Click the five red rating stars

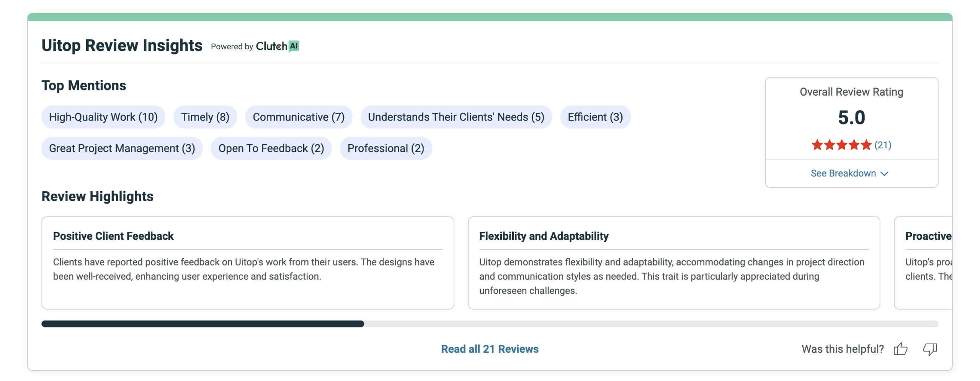[x=841, y=145]
